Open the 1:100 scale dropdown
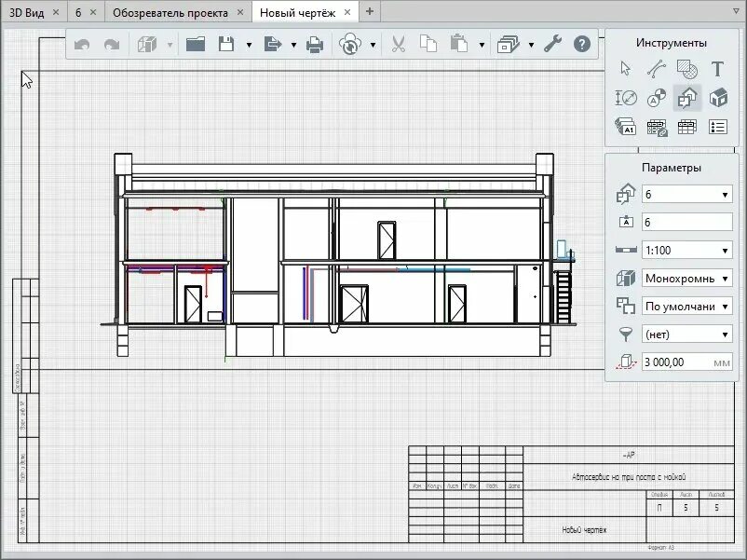This screenshot has height=560, width=747. point(687,251)
